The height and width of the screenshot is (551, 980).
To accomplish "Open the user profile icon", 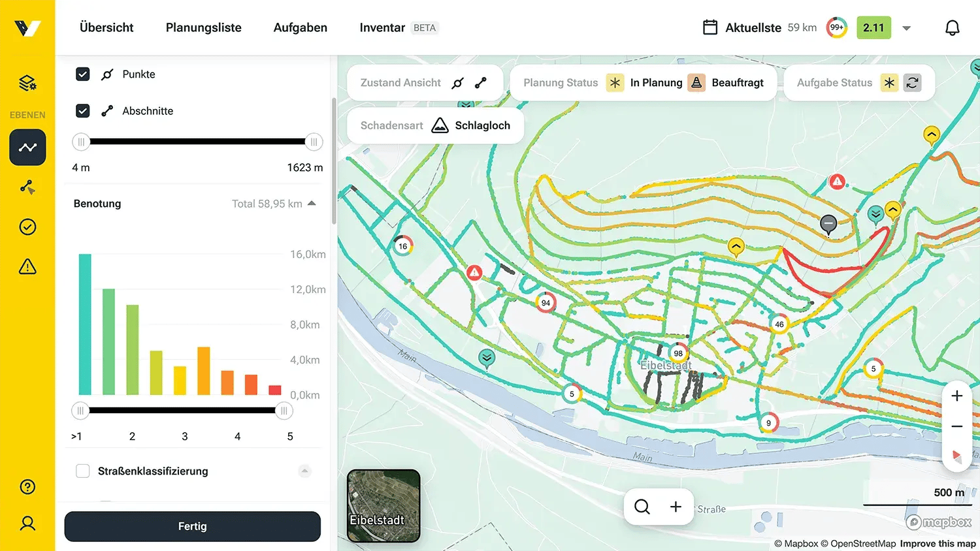I will tap(27, 523).
